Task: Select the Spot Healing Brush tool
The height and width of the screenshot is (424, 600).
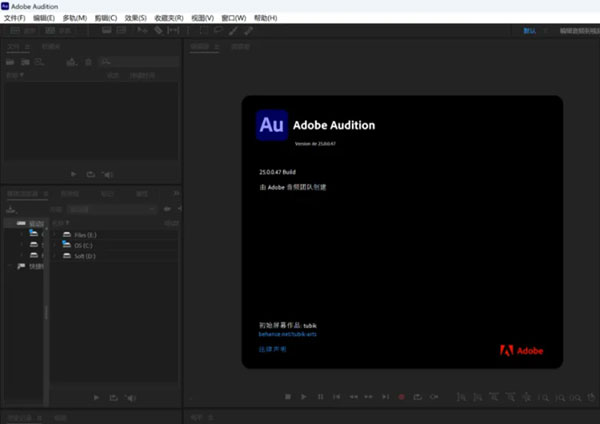Action: click(248, 31)
